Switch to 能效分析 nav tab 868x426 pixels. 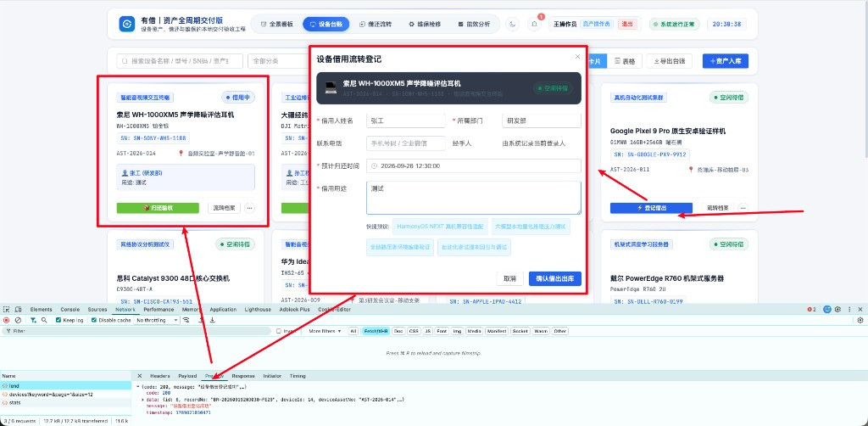coord(475,25)
